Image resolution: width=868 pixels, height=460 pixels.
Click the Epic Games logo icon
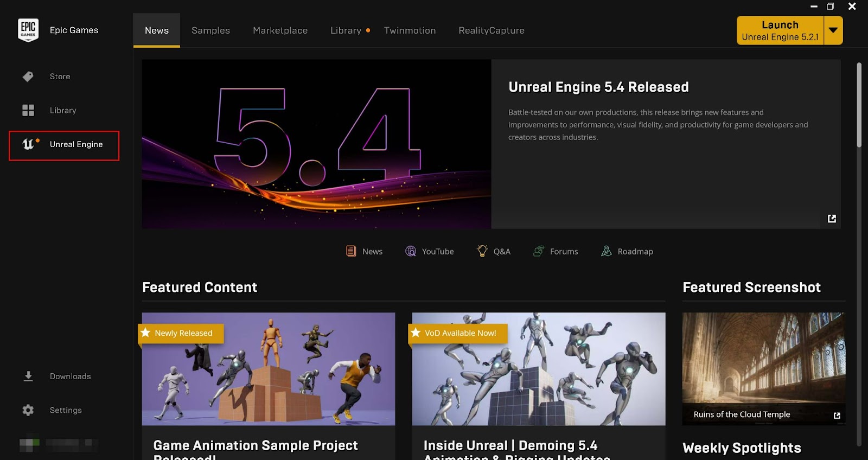pos(28,30)
